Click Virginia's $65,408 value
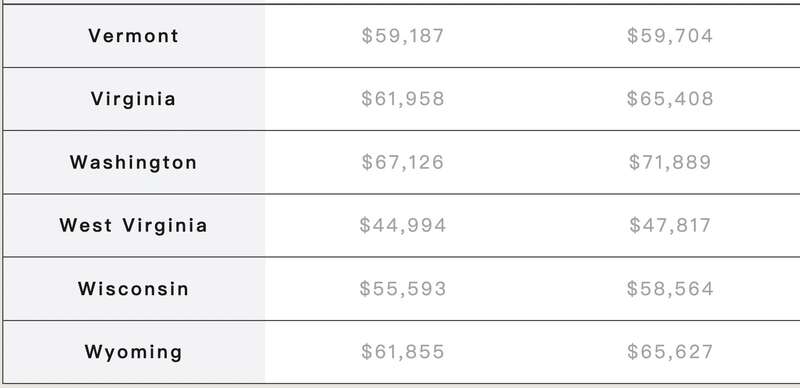Image resolution: width=800 pixels, height=388 pixels. click(x=670, y=99)
